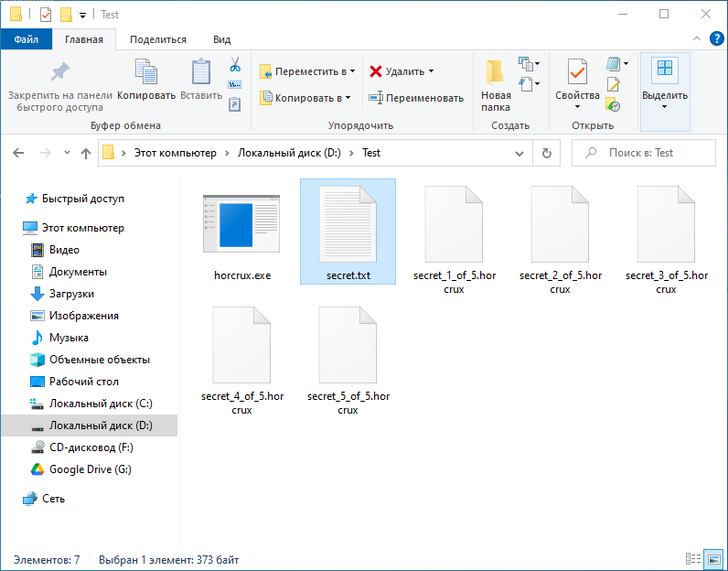The image size is (728, 571).
Task: Open Музыка folder in sidebar
Action: (59, 338)
